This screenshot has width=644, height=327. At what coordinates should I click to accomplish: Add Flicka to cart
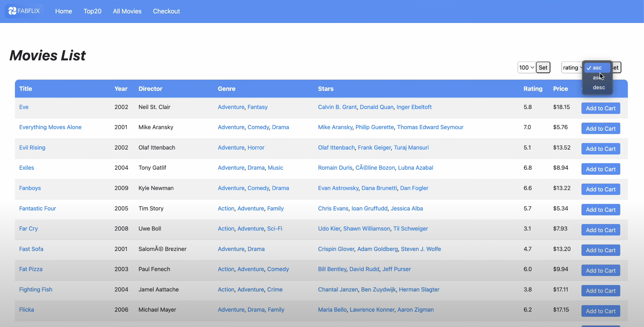[600, 311]
